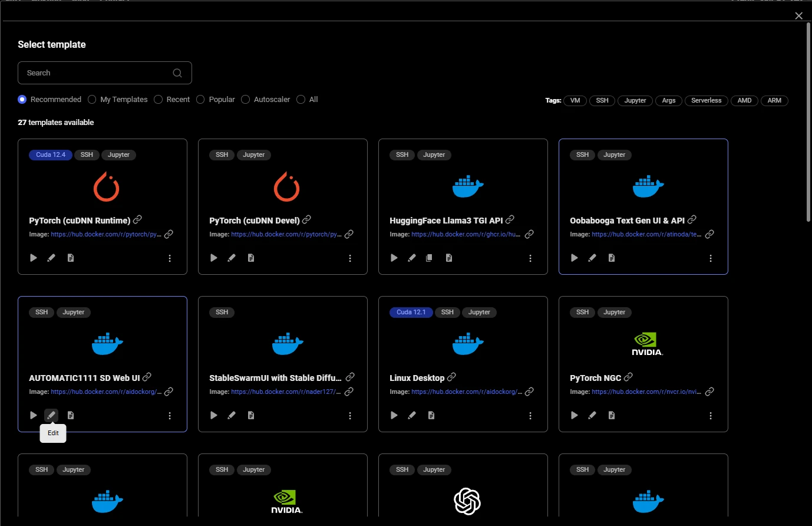The width and height of the screenshot is (812, 526).
Task: Open the PyTorch NGC image link
Action: click(646, 392)
